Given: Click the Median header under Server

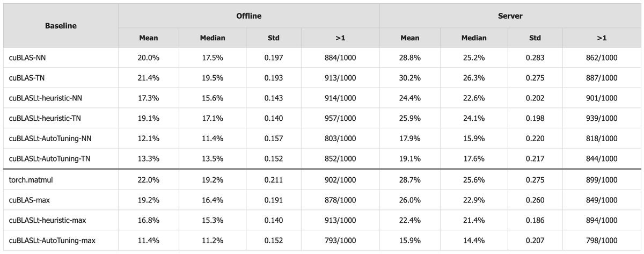Looking at the screenshot, I should click(474, 38).
